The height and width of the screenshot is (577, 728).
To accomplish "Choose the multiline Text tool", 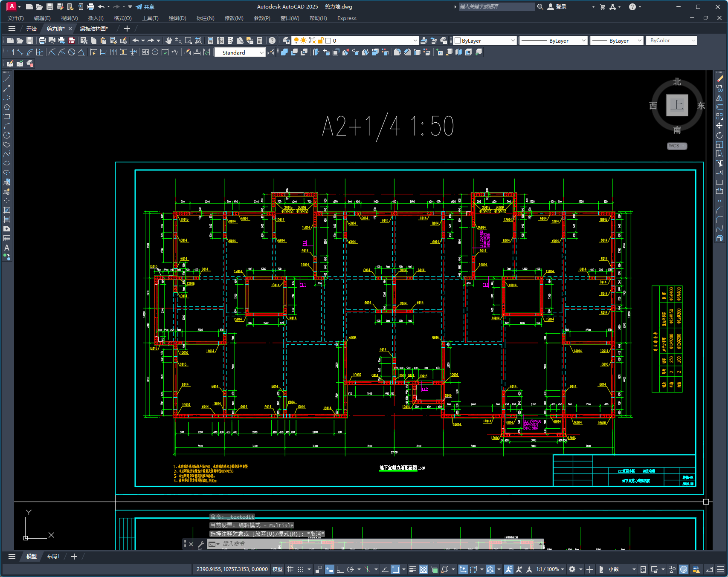I will click(x=7, y=248).
